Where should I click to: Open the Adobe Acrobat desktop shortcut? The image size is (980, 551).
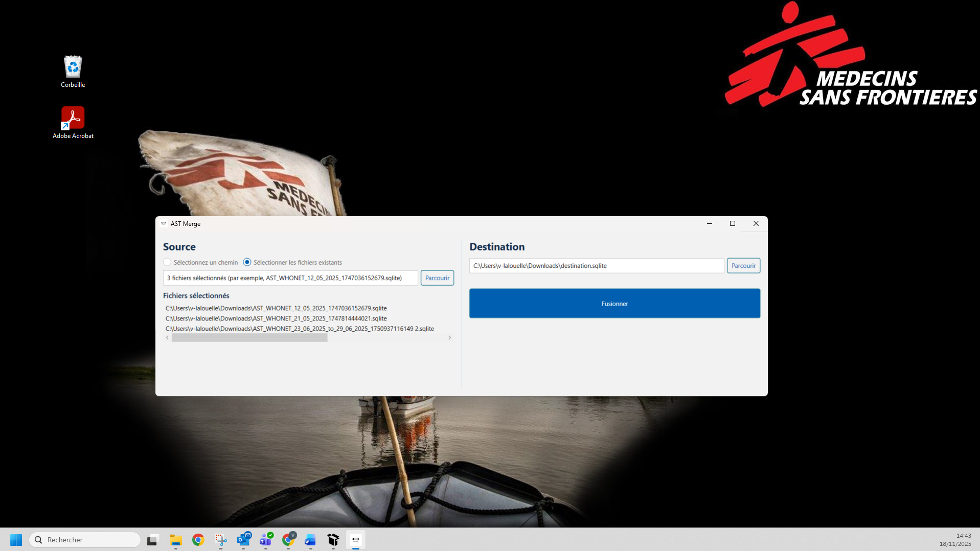(73, 122)
